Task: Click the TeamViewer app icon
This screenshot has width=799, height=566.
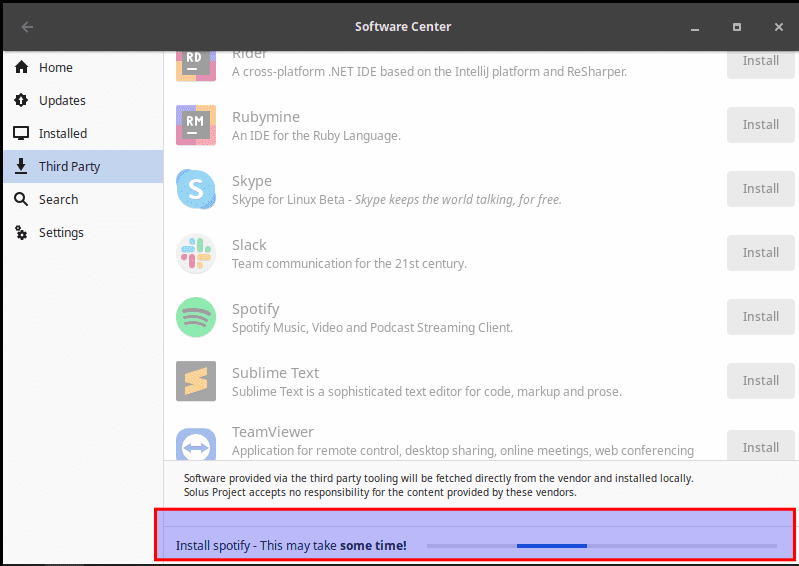Action: click(196, 444)
